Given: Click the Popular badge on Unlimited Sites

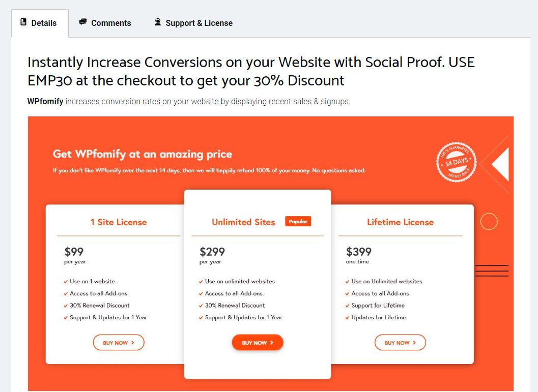Looking at the screenshot, I should click(298, 221).
